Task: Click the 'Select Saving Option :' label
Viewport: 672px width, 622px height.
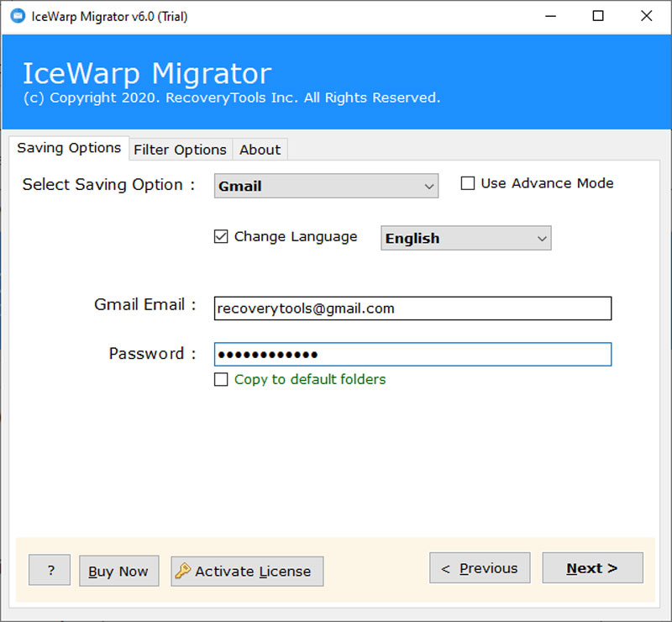Action: 109,184
